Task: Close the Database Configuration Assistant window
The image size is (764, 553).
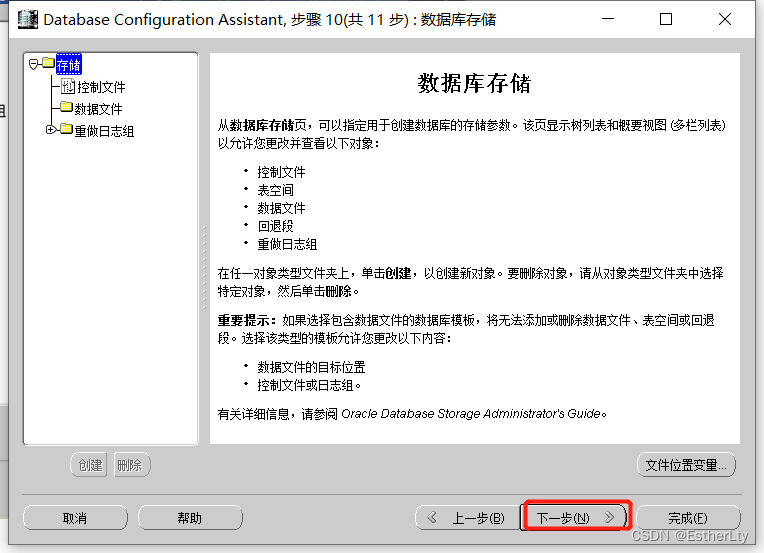Action: tap(725, 19)
